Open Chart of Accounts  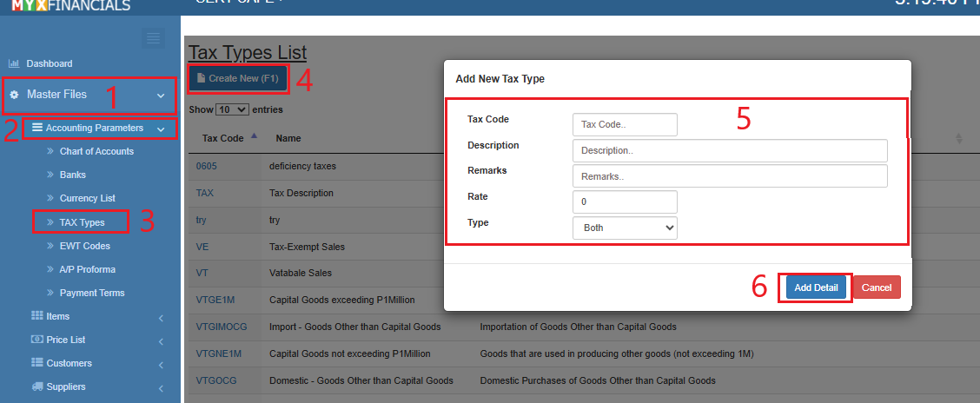tap(97, 151)
